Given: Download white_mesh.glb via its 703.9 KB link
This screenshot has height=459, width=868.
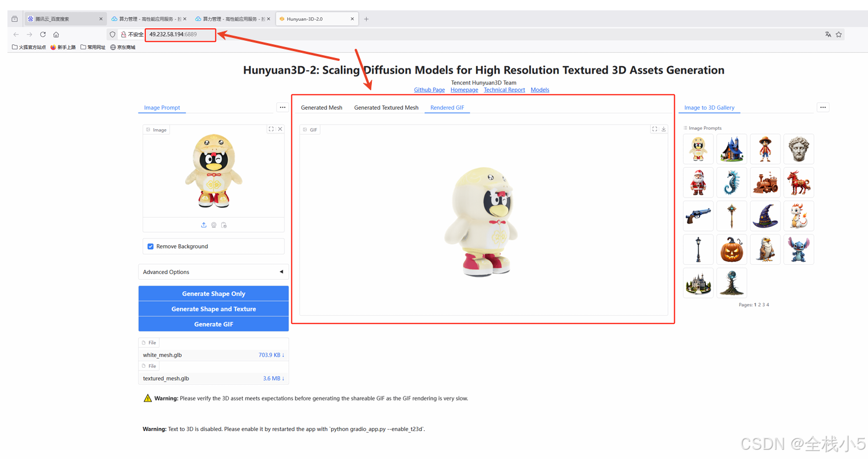Looking at the screenshot, I should coord(271,355).
